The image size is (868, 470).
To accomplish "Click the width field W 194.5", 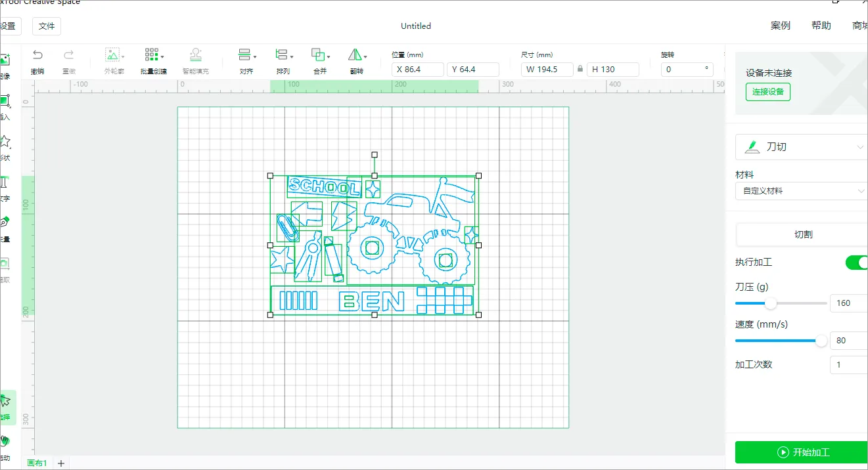I will pos(547,69).
